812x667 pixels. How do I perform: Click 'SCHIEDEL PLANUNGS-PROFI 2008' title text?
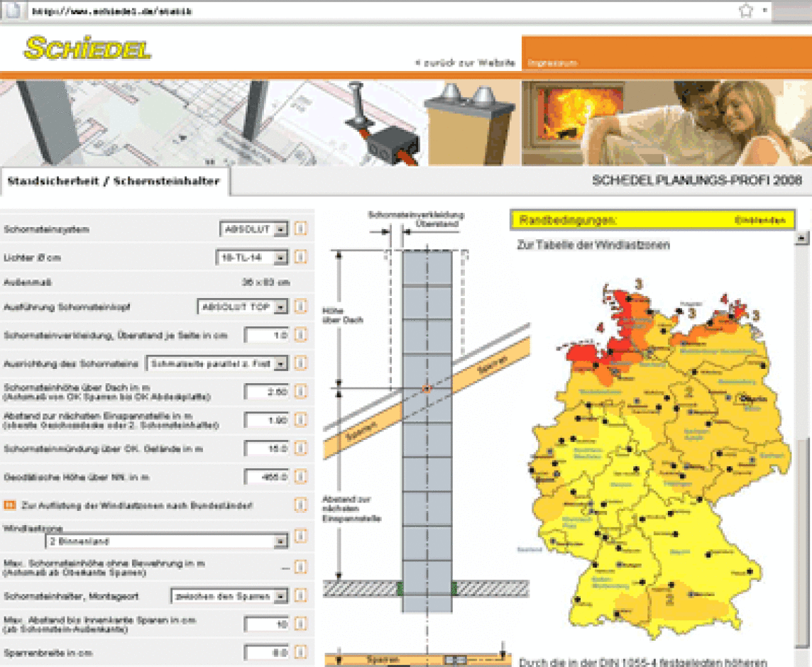696,180
